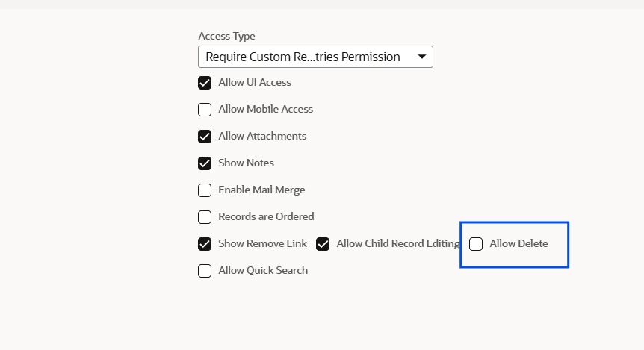The height and width of the screenshot is (350, 644).
Task: Click the 'Records are Ordered' label text
Action: [266, 216]
